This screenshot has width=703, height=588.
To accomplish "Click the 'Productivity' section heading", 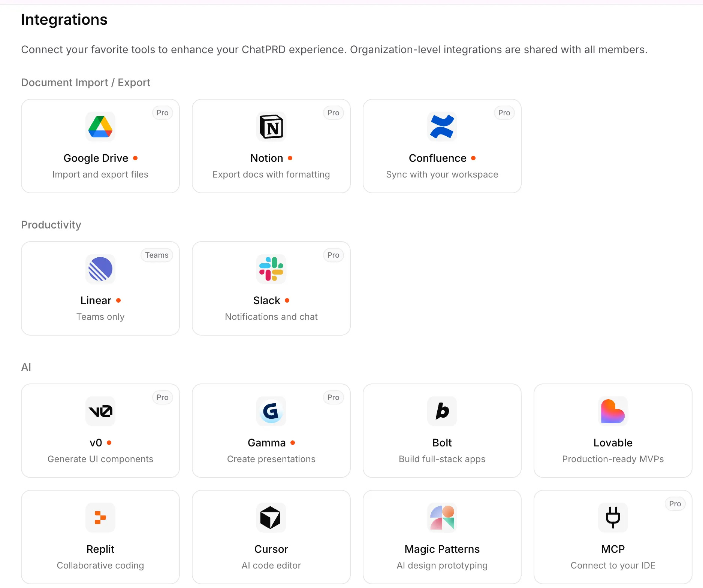I will click(x=51, y=225).
